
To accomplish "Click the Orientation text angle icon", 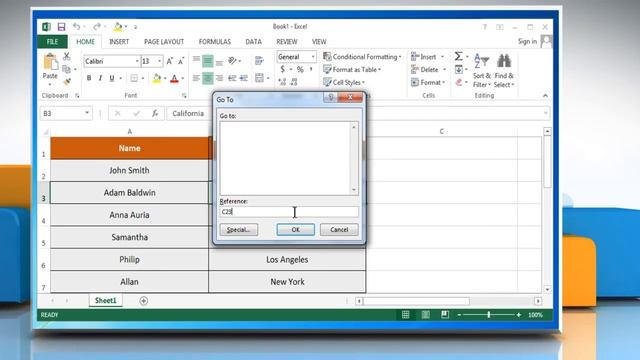I will [x=232, y=61].
